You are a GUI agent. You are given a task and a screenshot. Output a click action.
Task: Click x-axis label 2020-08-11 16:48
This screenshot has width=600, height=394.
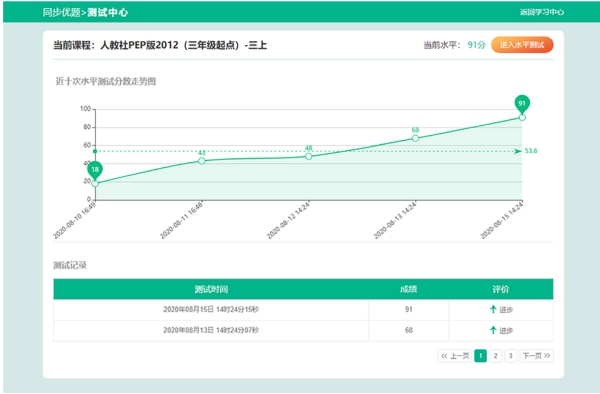[181, 221]
